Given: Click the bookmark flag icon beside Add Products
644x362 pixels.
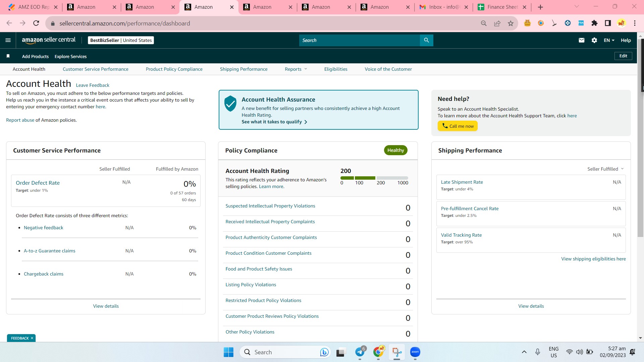Looking at the screenshot, I should tap(8, 56).
